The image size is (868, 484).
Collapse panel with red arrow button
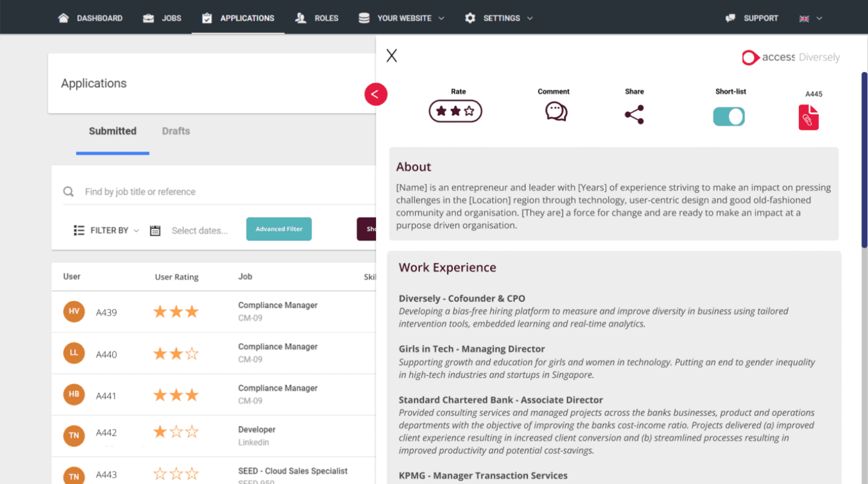[376, 94]
